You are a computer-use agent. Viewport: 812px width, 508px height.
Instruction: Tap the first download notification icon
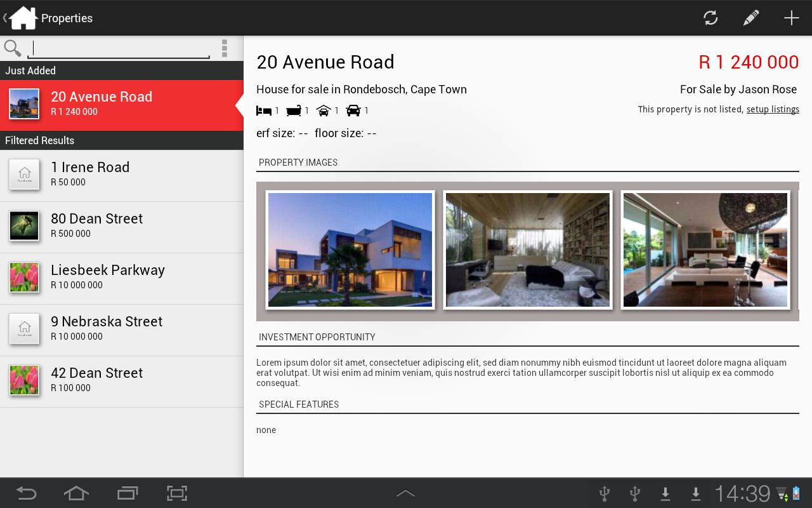tap(665, 493)
